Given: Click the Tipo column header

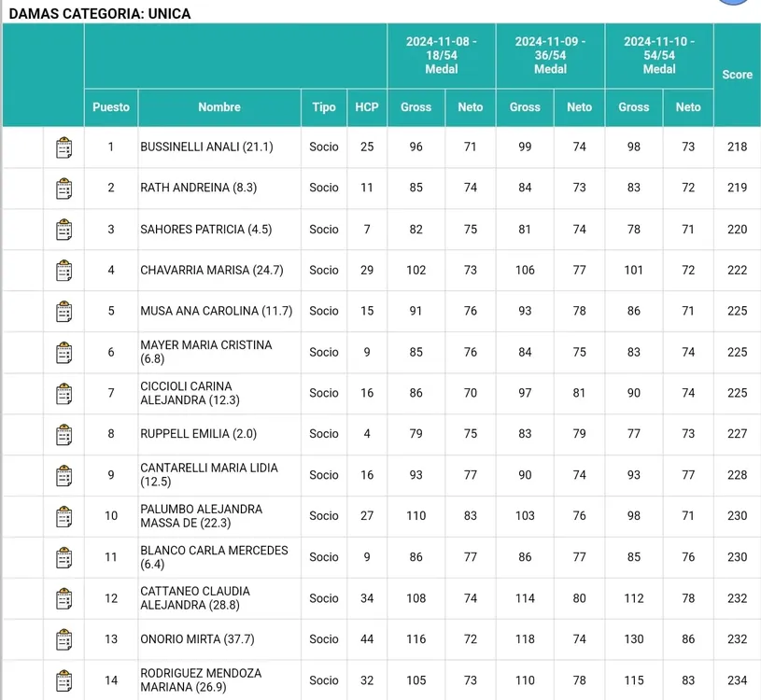Looking at the screenshot, I should coord(324,107).
